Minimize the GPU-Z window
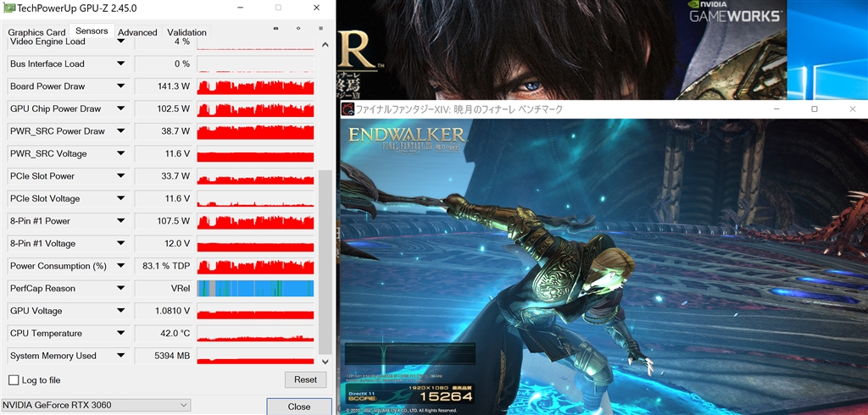This screenshot has width=868, height=415. point(240,8)
